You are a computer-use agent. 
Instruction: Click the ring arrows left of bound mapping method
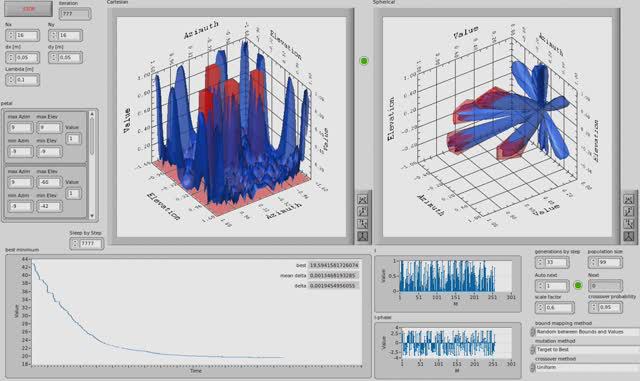click(532, 332)
